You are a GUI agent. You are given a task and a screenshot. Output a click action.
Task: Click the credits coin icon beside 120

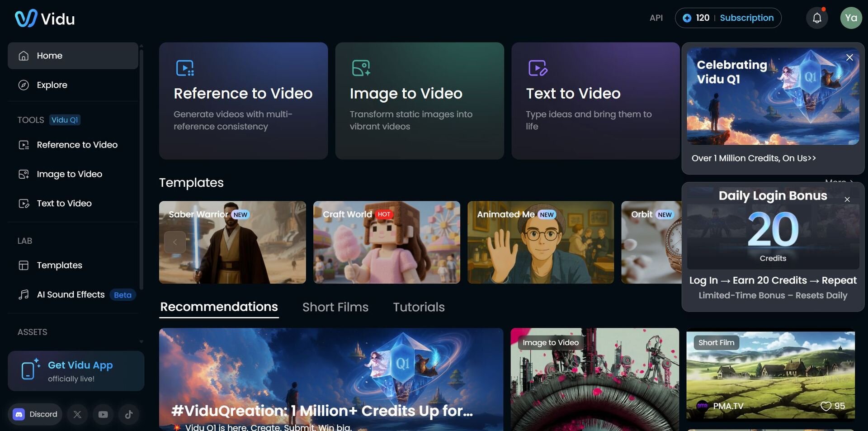[x=687, y=18]
